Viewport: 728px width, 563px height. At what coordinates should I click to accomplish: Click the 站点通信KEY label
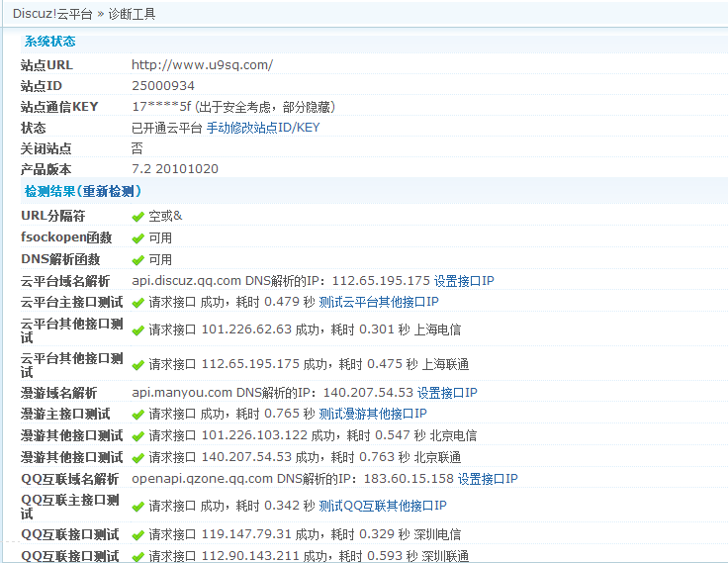tap(59, 107)
